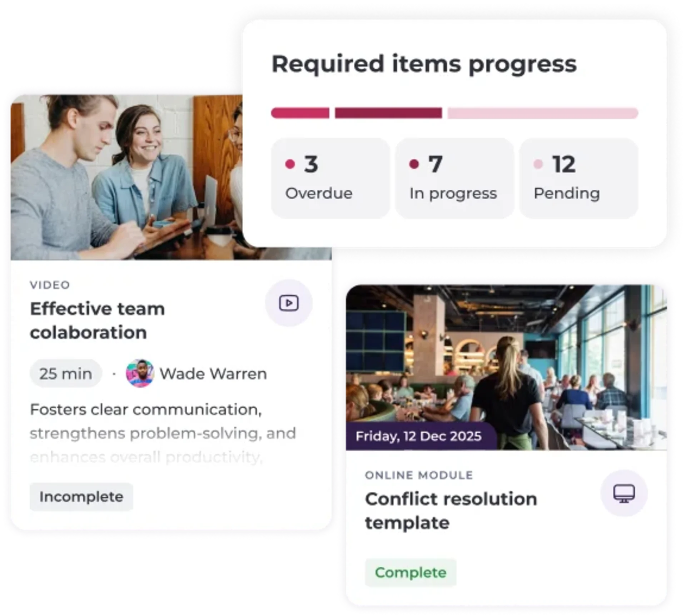Open the Pending items tile
Viewport: 686px width, 616px height.
coord(579,178)
